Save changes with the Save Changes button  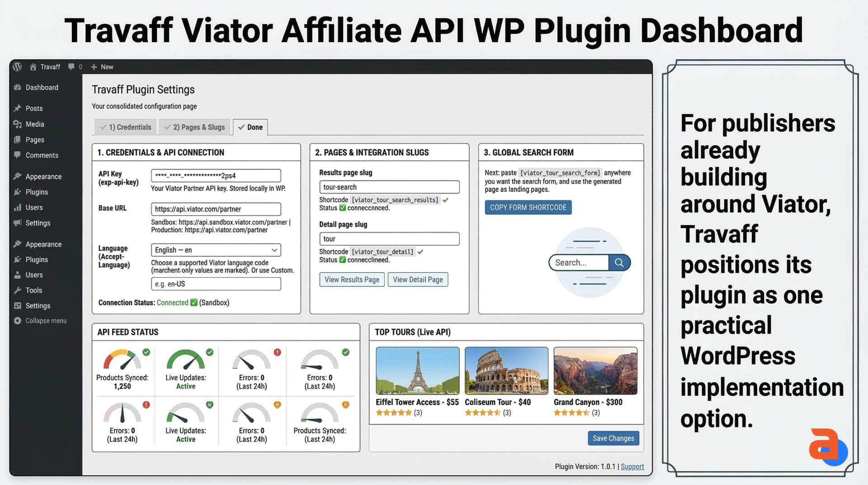click(613, 438)
